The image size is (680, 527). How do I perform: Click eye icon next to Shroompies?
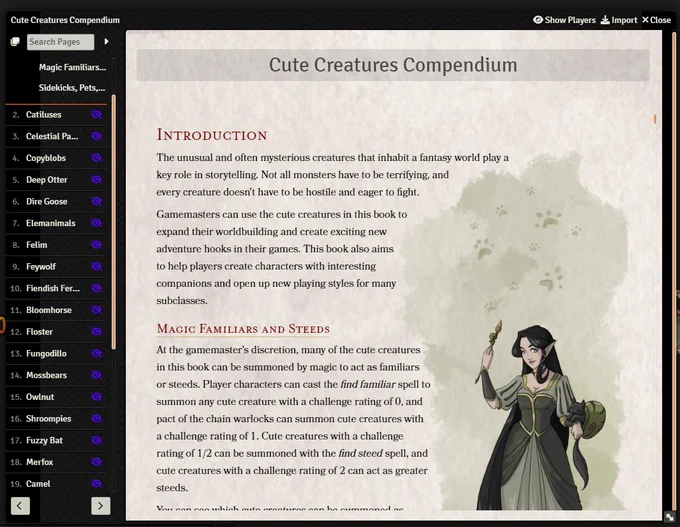(x=96, y=419)
